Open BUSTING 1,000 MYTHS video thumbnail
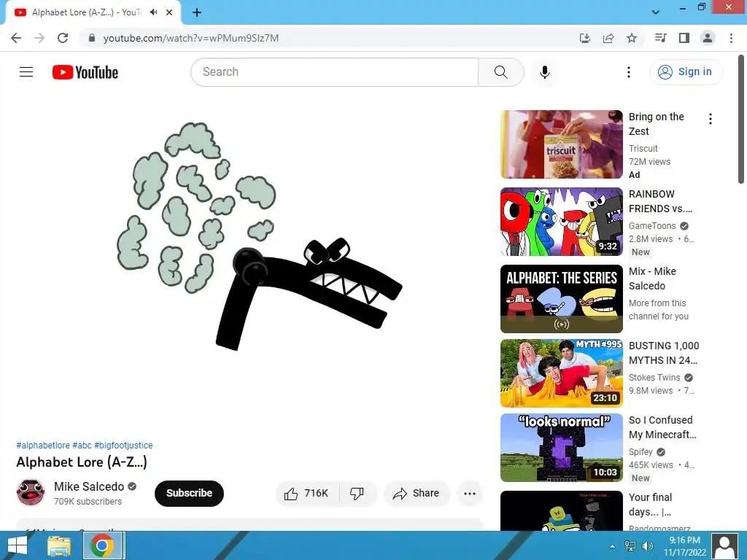The width and height of the screenshot is (747, 560). click(561, 373)
